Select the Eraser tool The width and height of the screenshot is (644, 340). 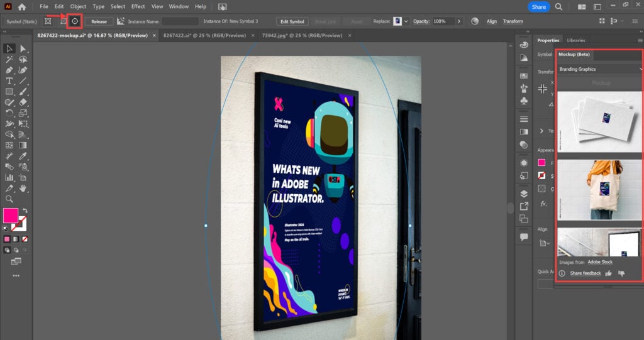point(23,102)
